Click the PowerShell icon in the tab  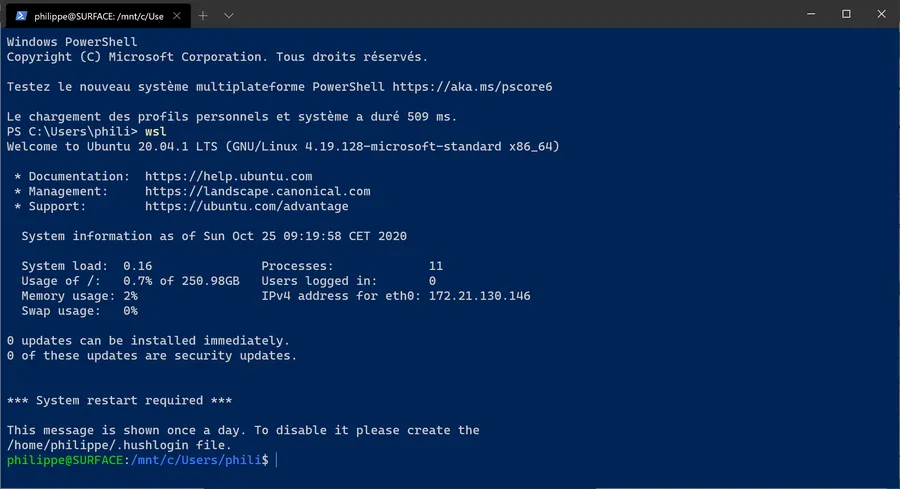pos(21,15)
